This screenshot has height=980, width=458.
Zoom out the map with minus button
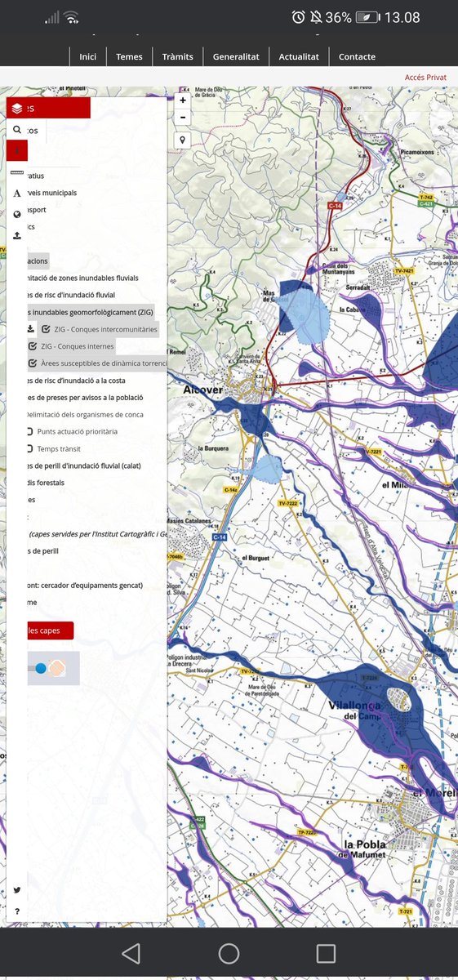coord(183,118)
